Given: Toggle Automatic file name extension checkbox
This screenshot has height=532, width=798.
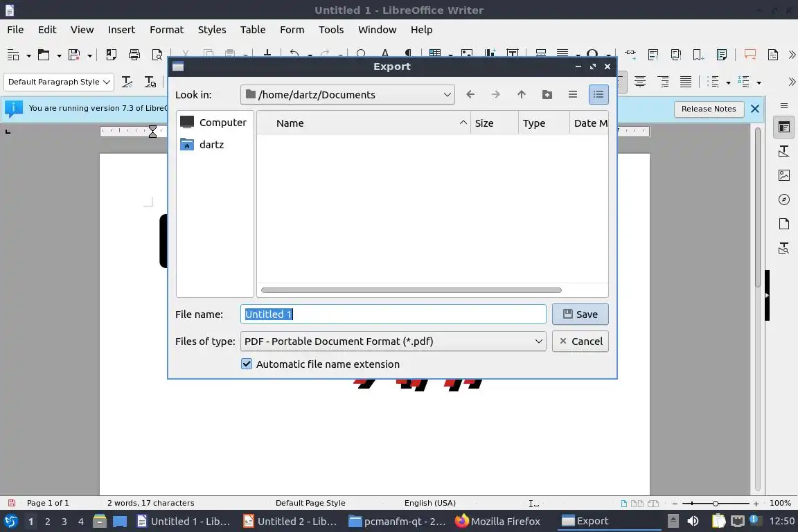Looking at the screenshot, I should [247, 364].
